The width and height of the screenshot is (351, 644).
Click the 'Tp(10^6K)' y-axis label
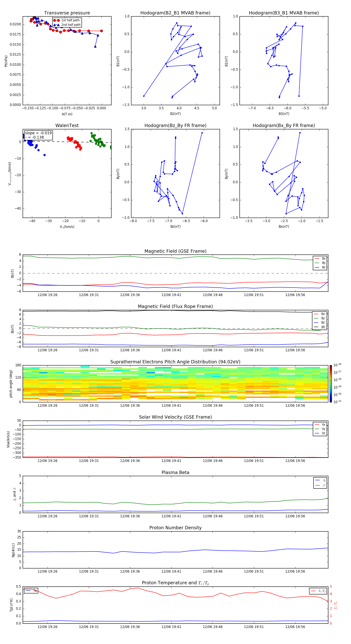11,605
